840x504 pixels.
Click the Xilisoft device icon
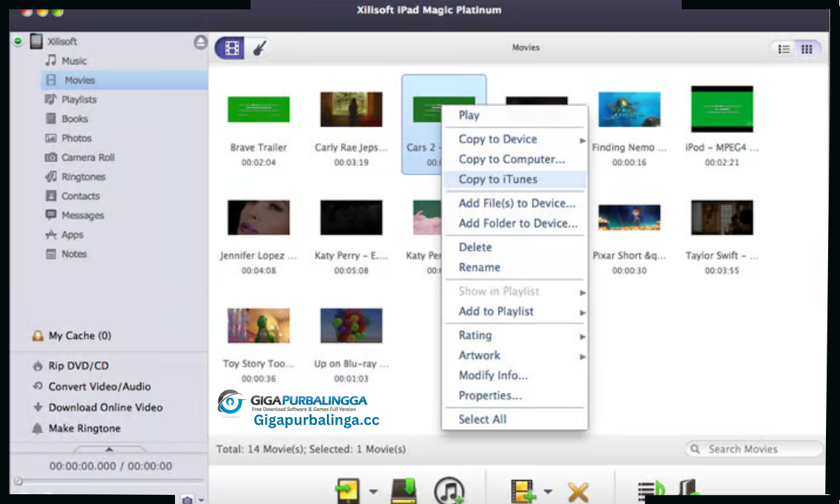point(36,42)
